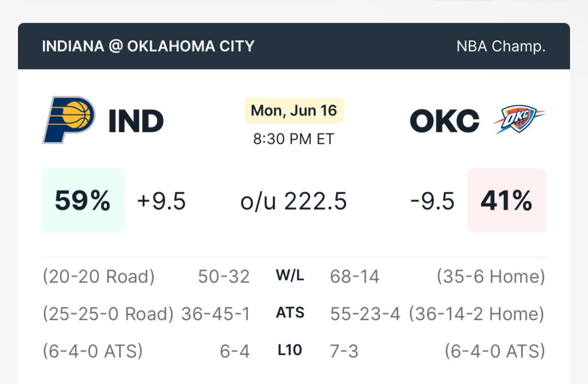Select the IND team abbreviation
This screenshot has height=384, width=588.
[136, 121]
